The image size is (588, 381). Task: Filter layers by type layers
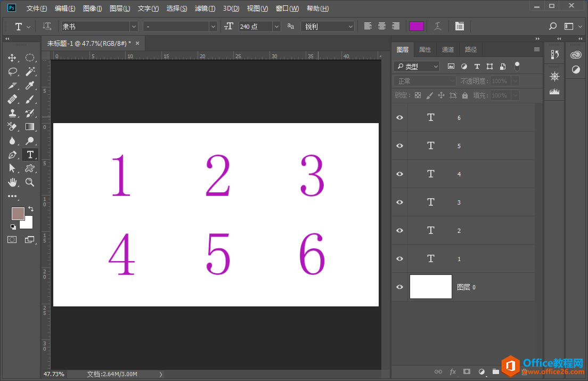(x=477, y=67)
